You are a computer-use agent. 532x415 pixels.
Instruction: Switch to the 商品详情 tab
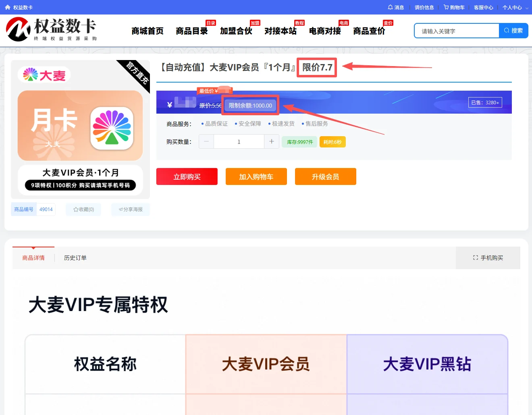[33, 258]
